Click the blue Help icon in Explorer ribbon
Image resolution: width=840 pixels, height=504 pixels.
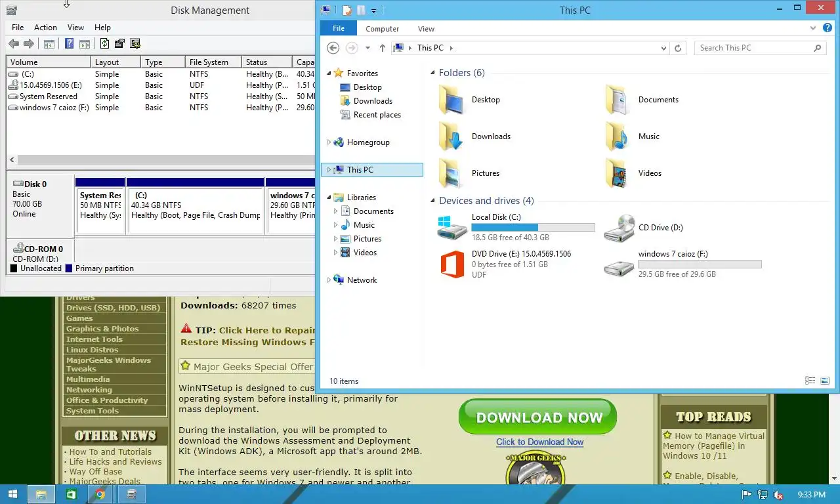click(828, 28)
